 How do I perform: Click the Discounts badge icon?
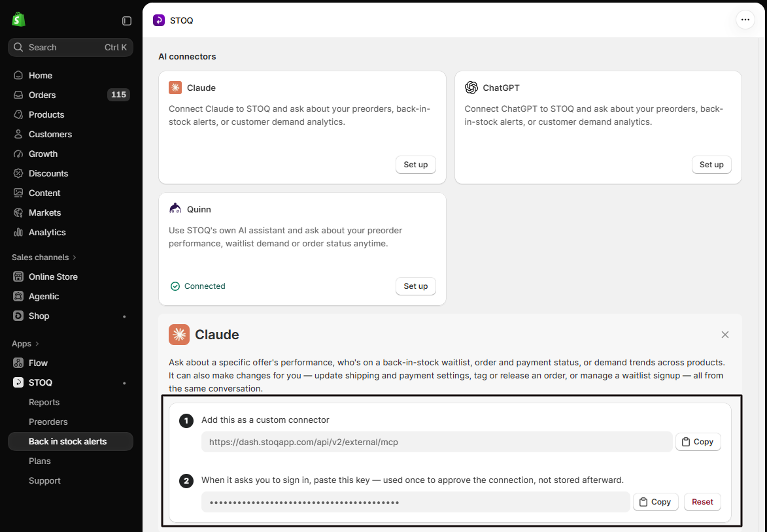click(x=18, y=173)
